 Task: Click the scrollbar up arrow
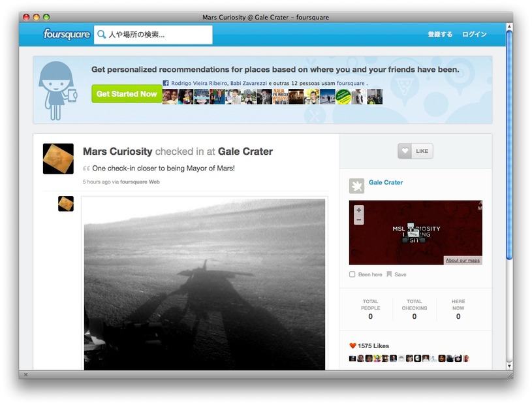[x=509, y=25]
